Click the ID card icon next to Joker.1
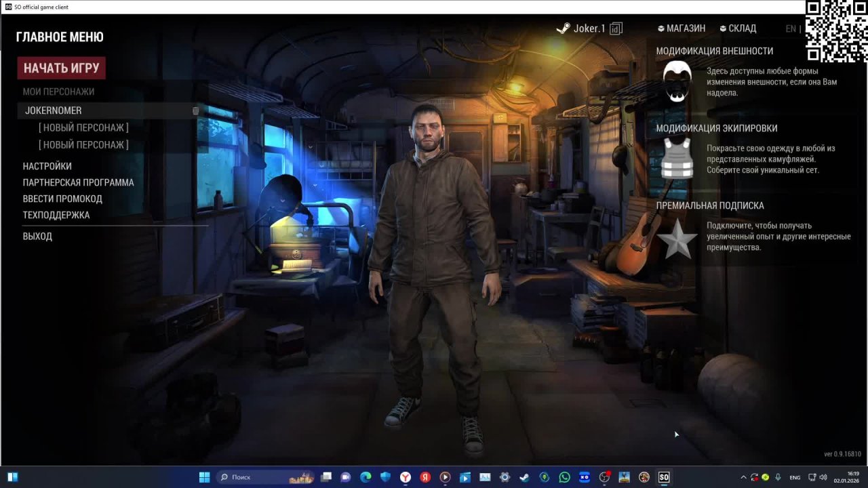868x488 pixels. [616, 28]
